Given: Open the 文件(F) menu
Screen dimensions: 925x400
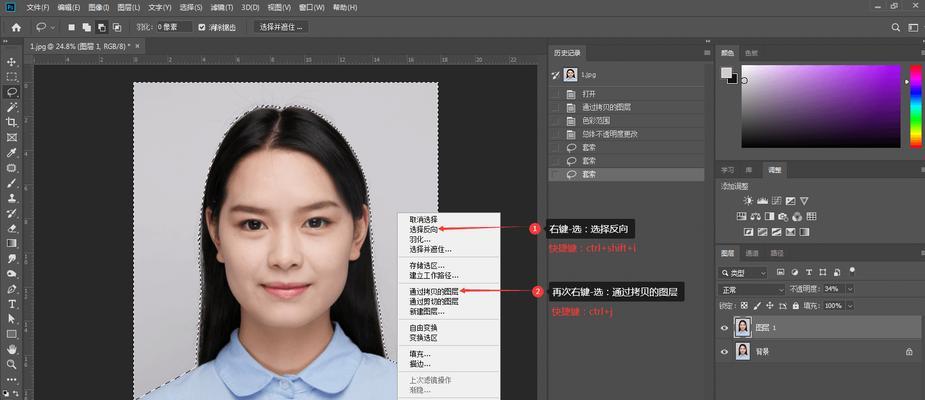Looking at the screenshot, I should pos(38,8).
